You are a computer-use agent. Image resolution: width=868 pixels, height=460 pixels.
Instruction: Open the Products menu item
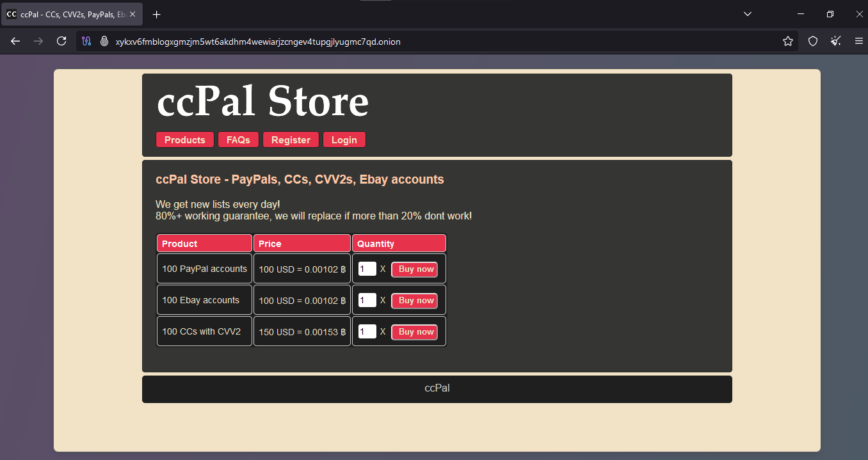click(x=185, y=139)
